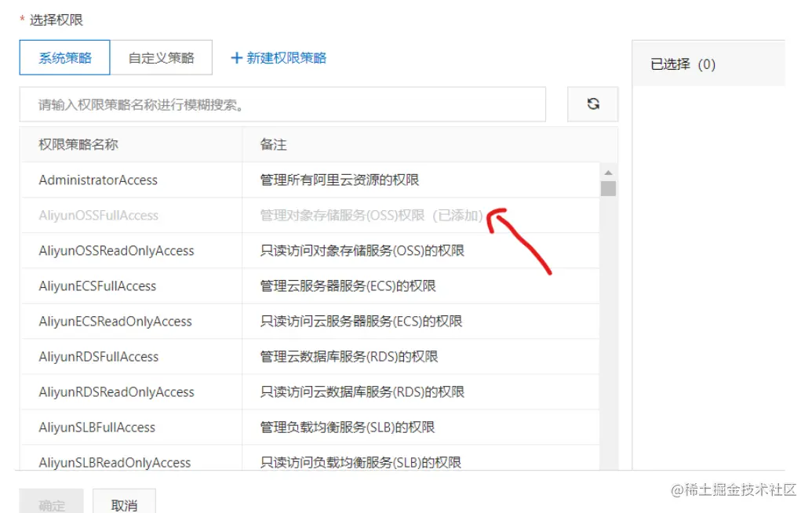Viewport: 812px width, 513px height.
Task: Select the AliyunSLBReadOnlyAccess policy
Action: point(115,462)
